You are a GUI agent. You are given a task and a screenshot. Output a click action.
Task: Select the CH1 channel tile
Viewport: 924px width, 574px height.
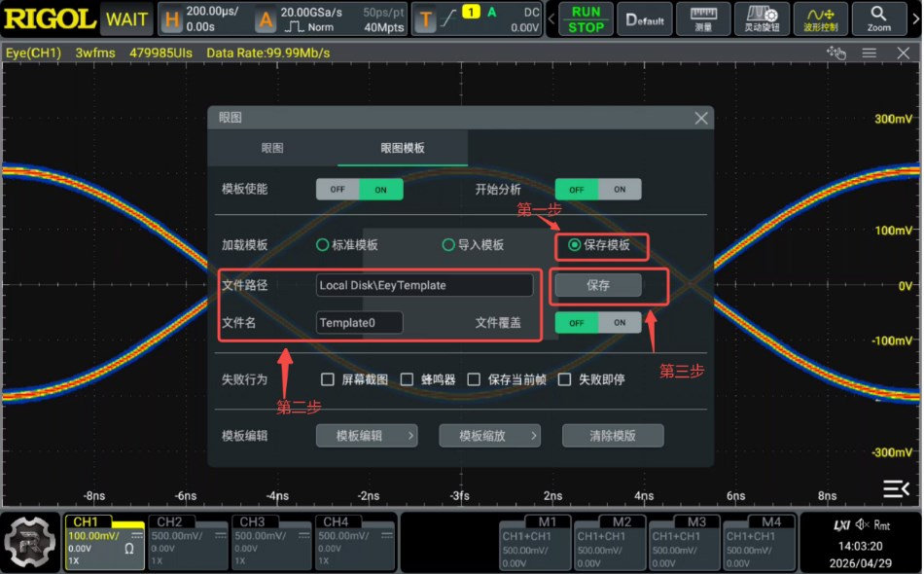click(x=105, y=542)
